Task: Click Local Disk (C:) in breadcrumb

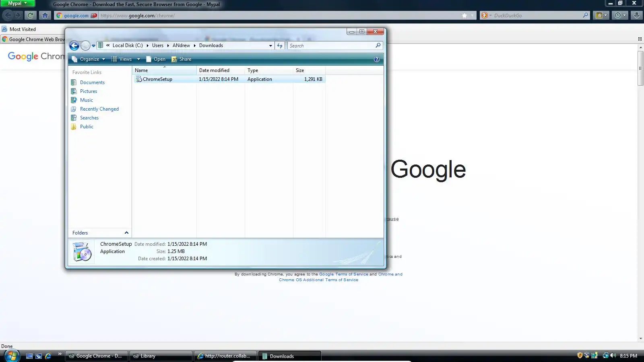Action: pyautogui.click(x=128, y=45)
